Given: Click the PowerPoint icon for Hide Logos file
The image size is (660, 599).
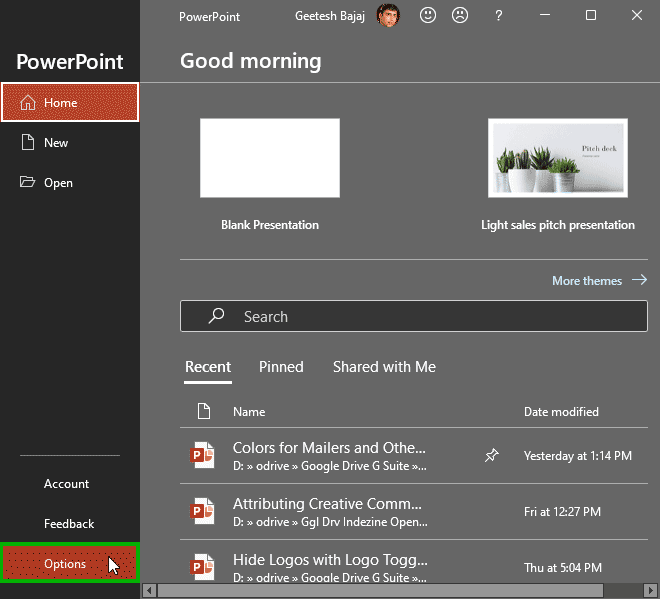Looking at the screenshot, I should (x=203, y=568).
